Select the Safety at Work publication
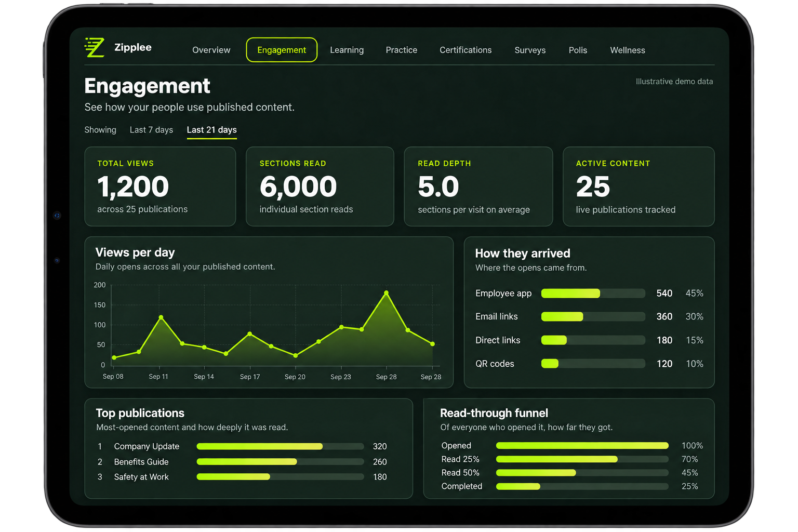This screenshot has width=798, height=532. [x=242, y=477]
